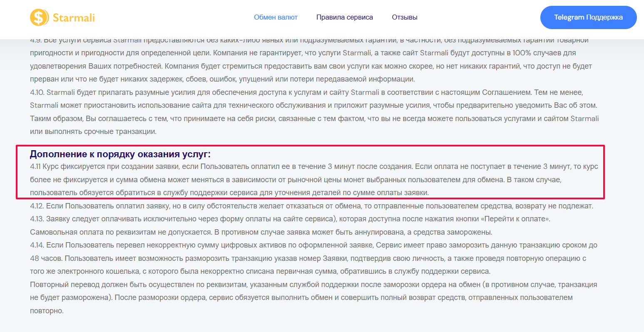Click the Starmali dollar coin logo icon

point(39,17)
